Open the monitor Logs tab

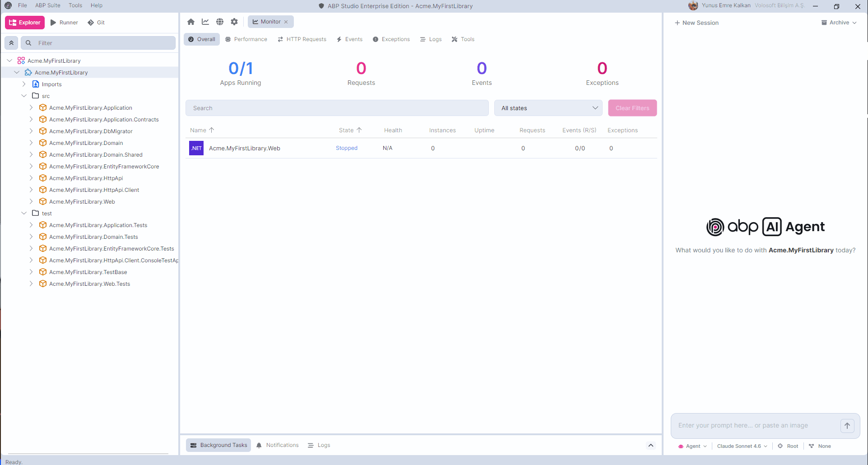[x=431, y=39]
